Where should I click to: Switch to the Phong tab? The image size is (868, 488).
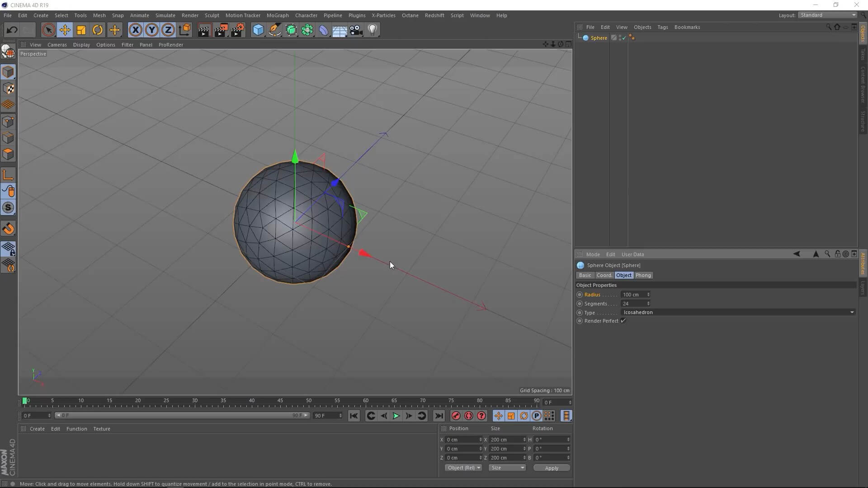643,275
